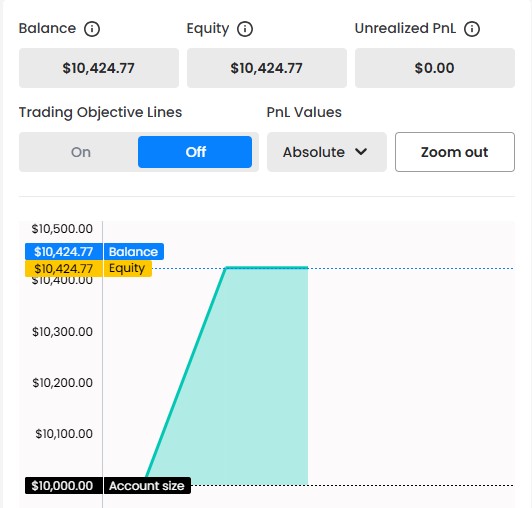
Task: Click the Trading Objective Lines heading
Action: [100, 112]
